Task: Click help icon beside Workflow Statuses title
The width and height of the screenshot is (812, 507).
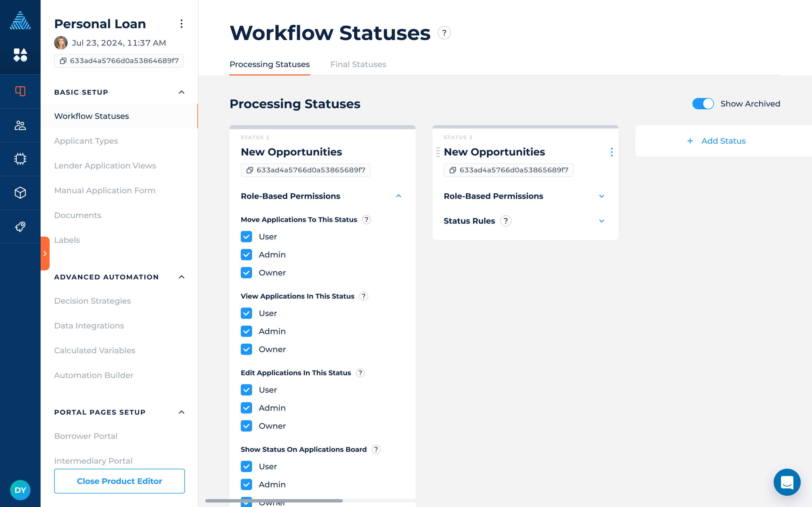Action: (444, 33)
